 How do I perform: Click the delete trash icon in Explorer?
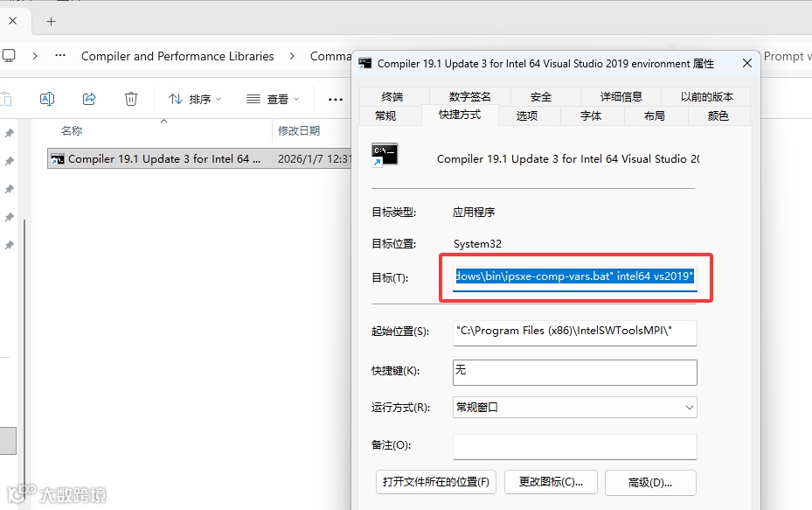coord(131,99)
